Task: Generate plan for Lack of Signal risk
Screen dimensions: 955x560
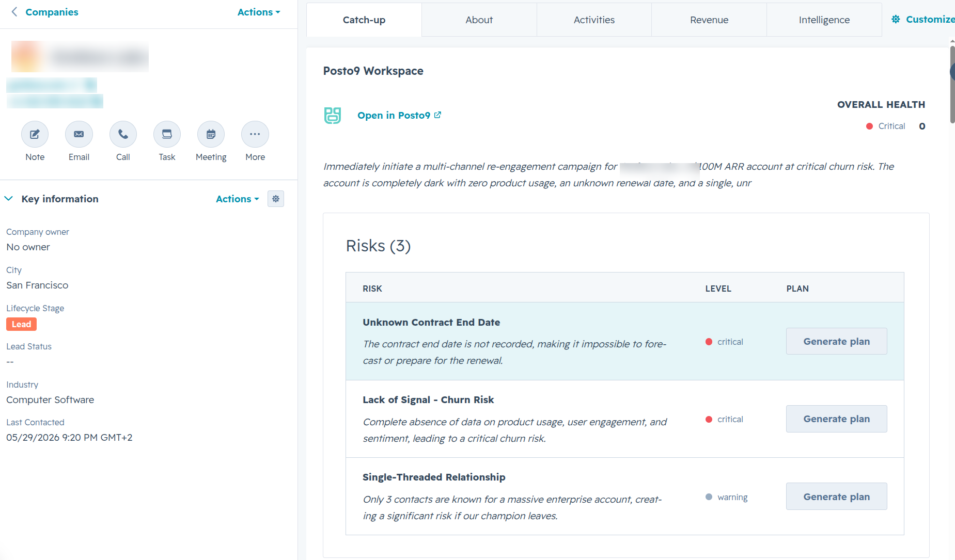Action: click(837, 419)
